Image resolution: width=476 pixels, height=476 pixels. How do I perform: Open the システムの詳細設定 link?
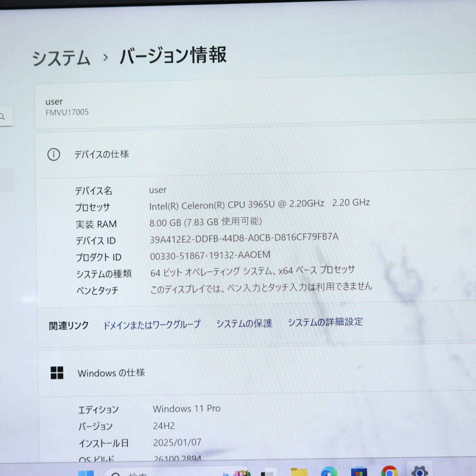[325, 322]
